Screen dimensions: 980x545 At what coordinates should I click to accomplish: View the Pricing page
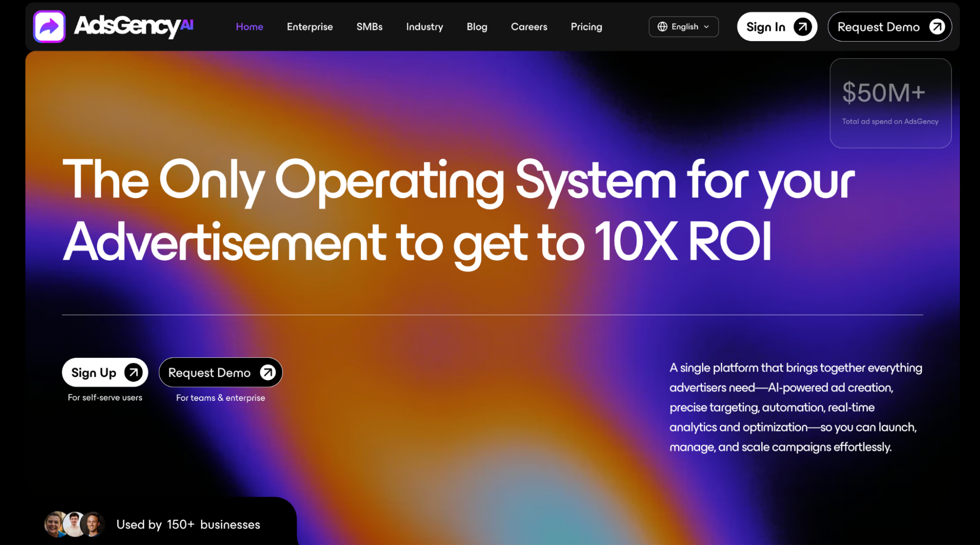click(586, 26)
